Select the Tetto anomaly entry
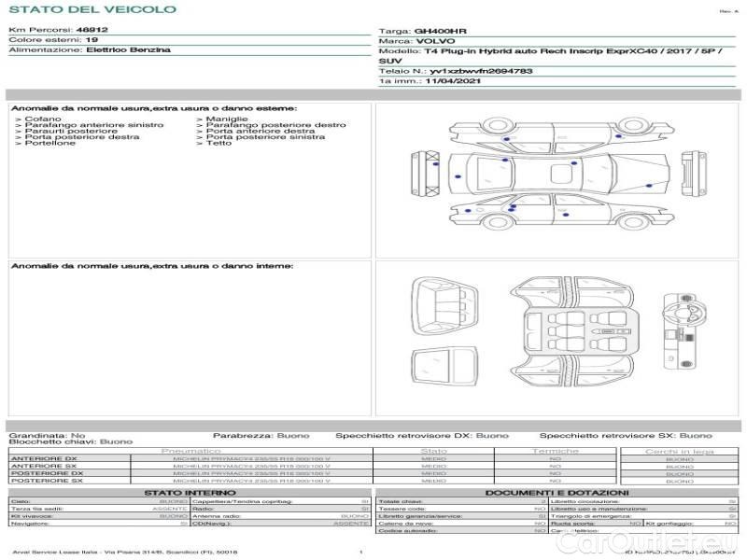Screen dimensions: 747x560 [218, 144]
